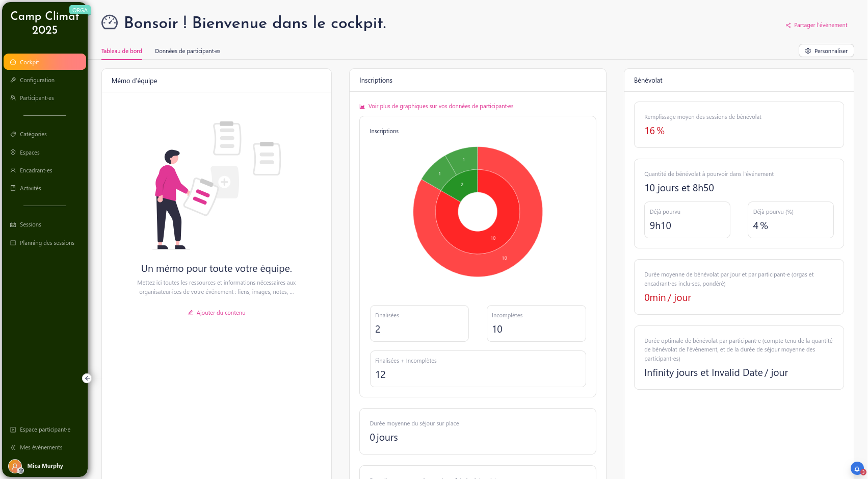
Task: Click the Personnaliser button
Action: pos(826,51)
